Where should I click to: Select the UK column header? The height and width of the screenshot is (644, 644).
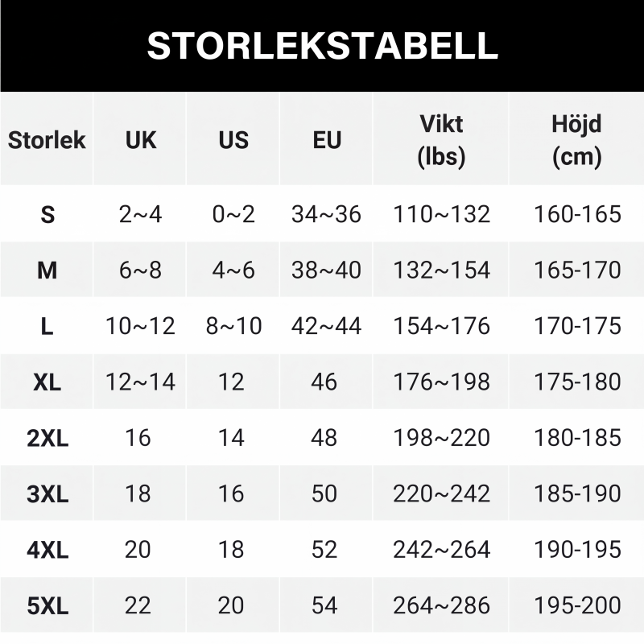point(140,139)
